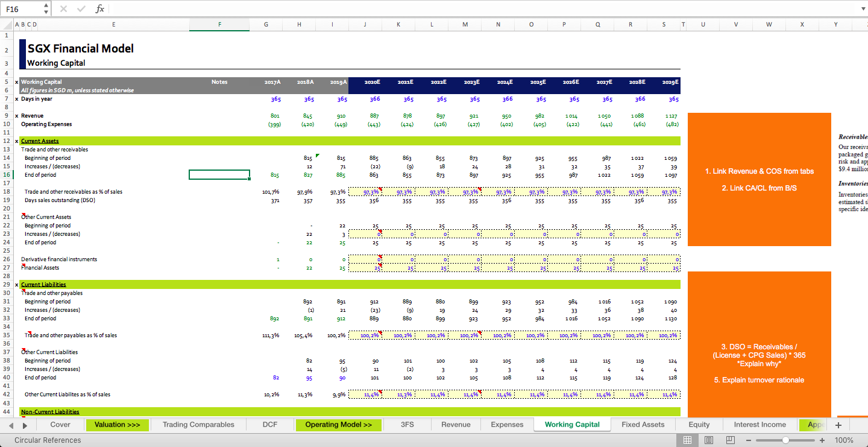Click the Name Box stepper arrows
Screen dimensions: 868x447
47,9
